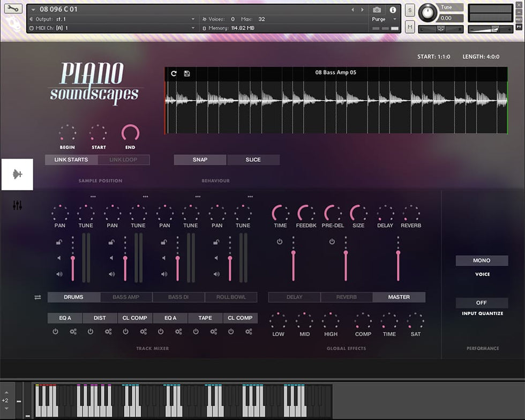This screenshot has height=420, width=525.
Task: Click the wrench edit-instrument icon
Action: tap(13, 9)
